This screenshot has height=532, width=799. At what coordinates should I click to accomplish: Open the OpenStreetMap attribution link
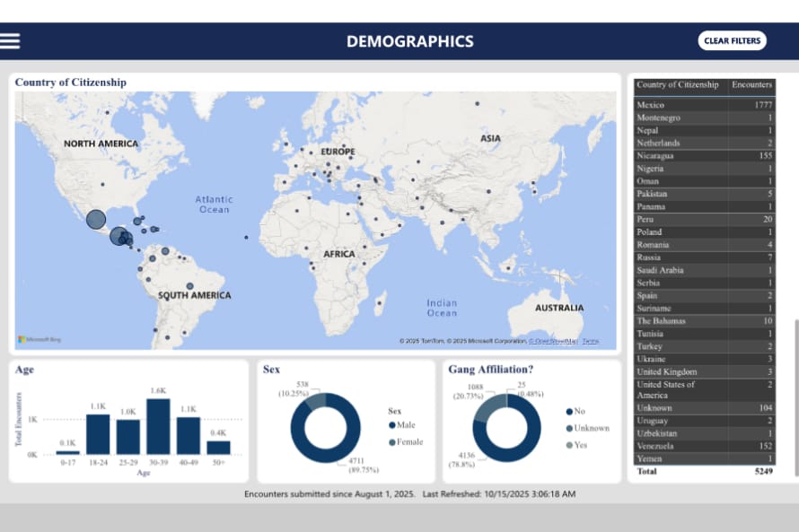(x=553, y=341)
